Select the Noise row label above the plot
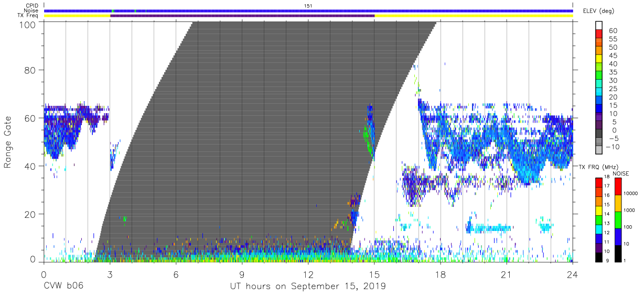 [x=31, y=10]
